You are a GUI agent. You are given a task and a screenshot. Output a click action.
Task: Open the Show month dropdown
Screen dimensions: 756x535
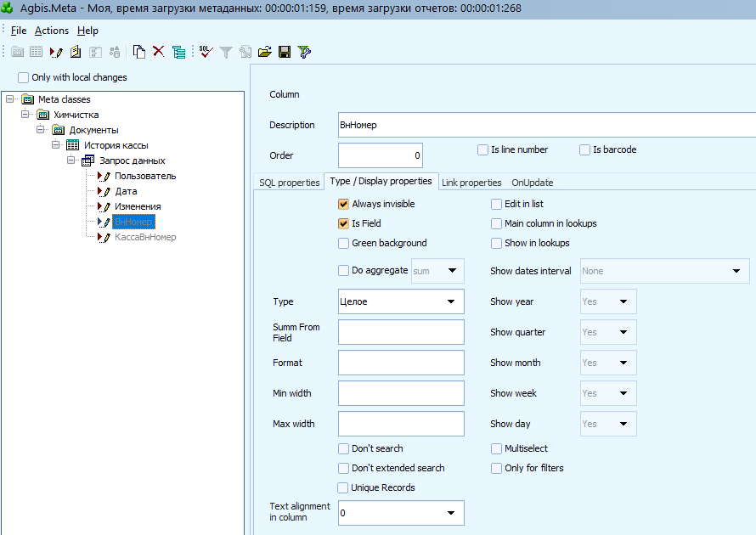pos(608,363)
